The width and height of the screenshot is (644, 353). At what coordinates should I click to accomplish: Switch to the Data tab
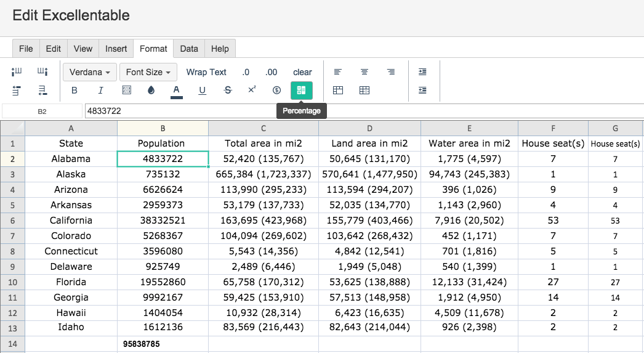[x=189, y=49]
